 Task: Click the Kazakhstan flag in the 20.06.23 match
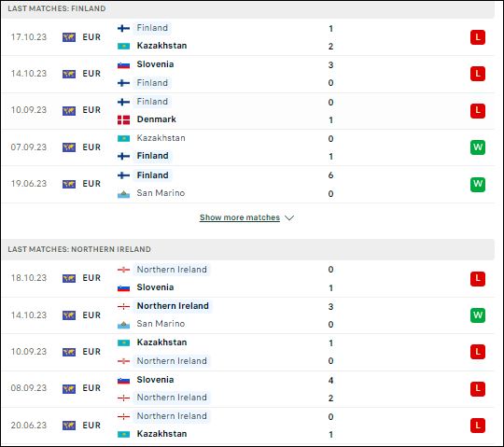click(x=123, y=434)
